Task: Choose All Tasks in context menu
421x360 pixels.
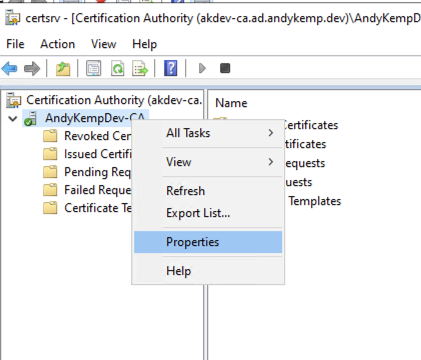Action: click(x=208, y=133)
